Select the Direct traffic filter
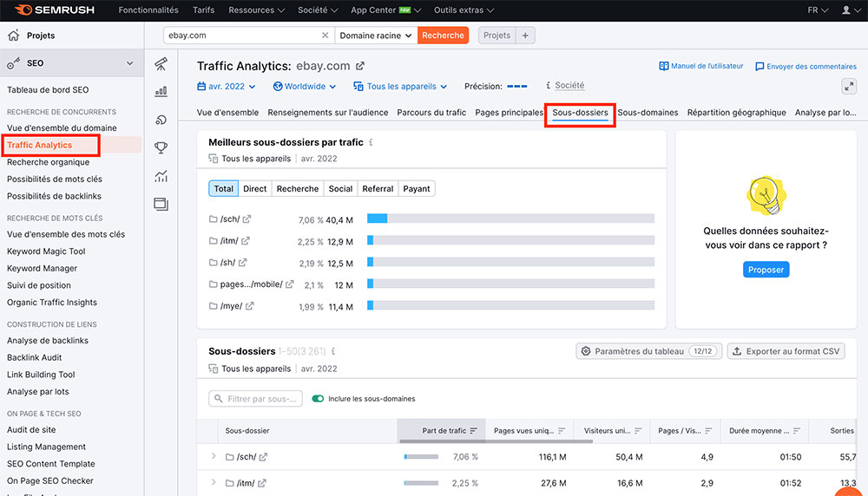This screenshot has height=496, width=868. pyautogui.click(x=254, y=188)
